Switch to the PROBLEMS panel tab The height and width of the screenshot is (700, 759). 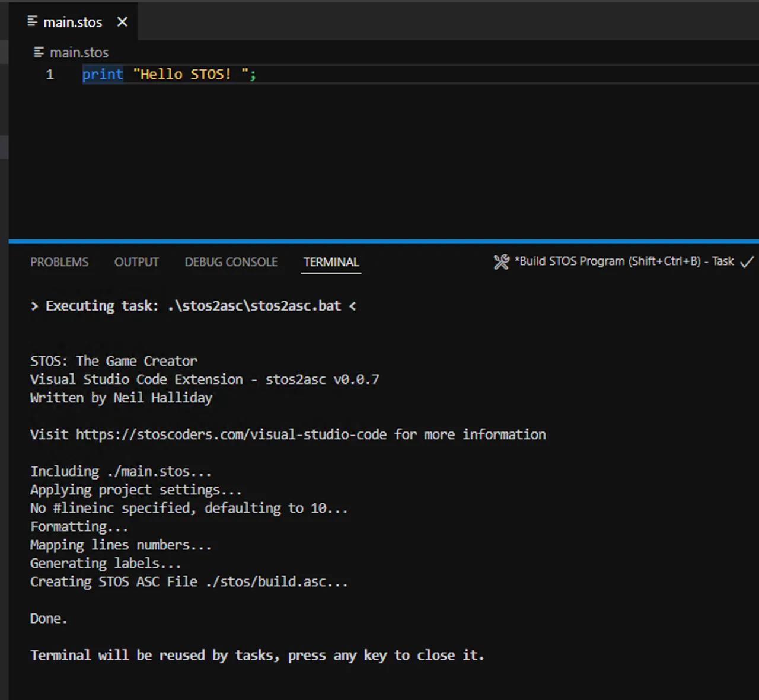pos(59,262)
